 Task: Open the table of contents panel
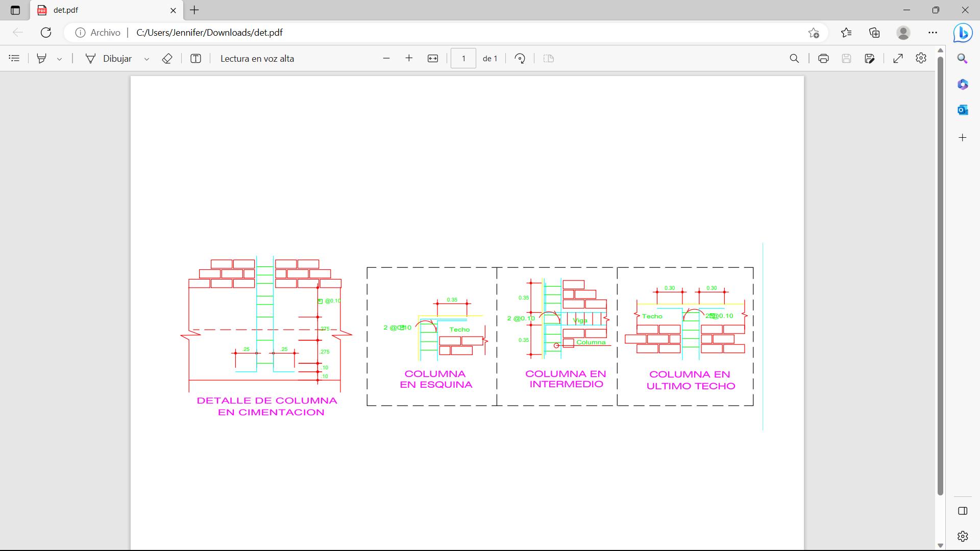click(14, 59)
